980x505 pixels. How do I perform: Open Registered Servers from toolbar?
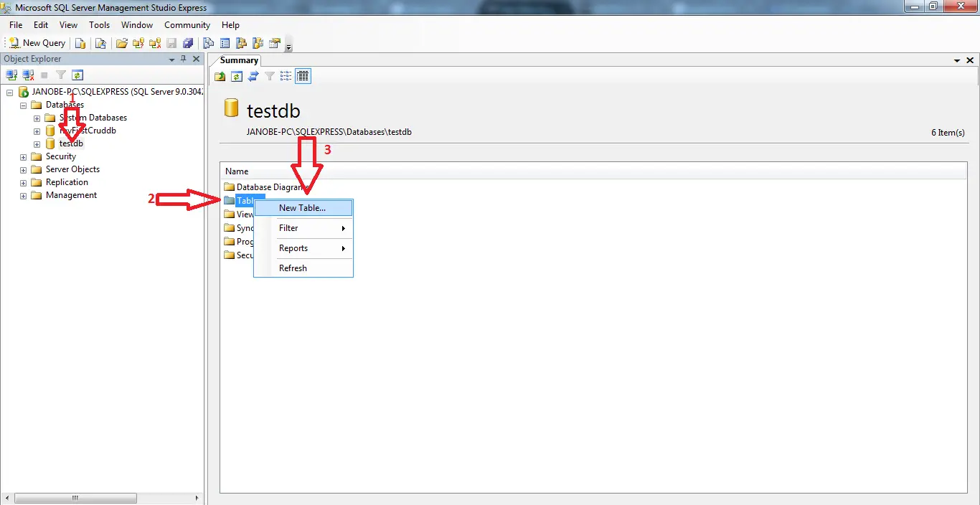[x=208, y=43]
